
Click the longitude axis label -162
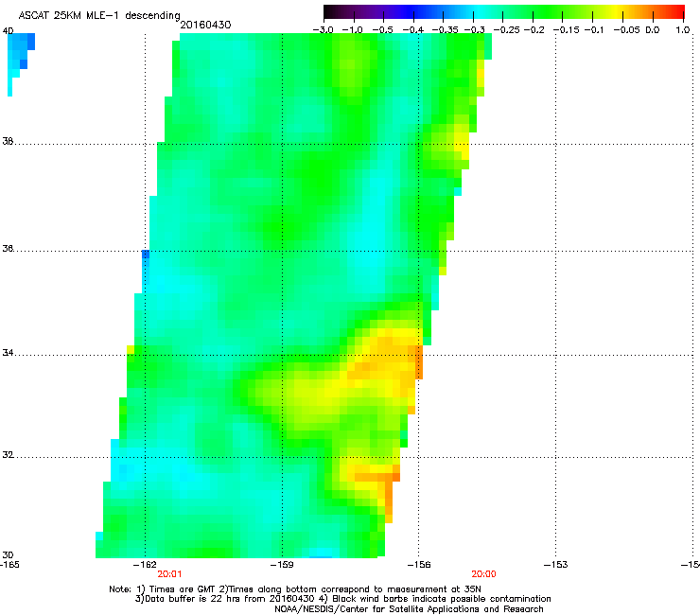point(145,565)
